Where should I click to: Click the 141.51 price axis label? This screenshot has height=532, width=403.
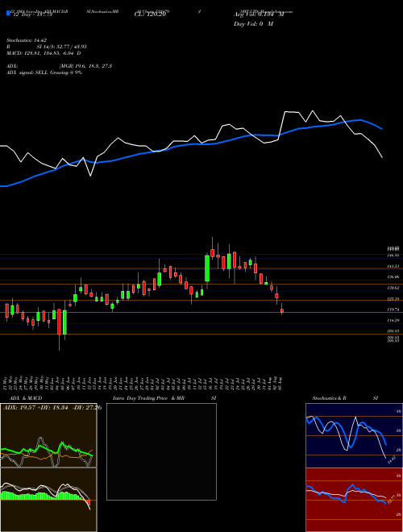(x=393, y=266)
